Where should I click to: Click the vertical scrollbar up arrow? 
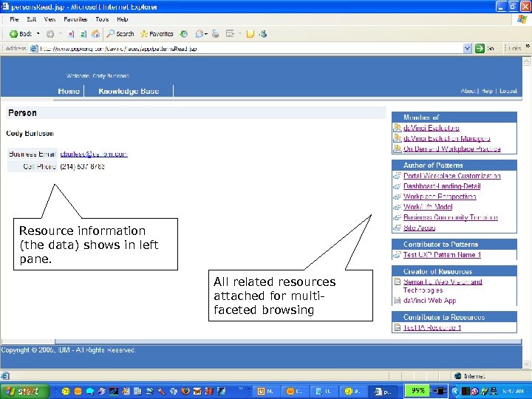[x=526, y=61]
